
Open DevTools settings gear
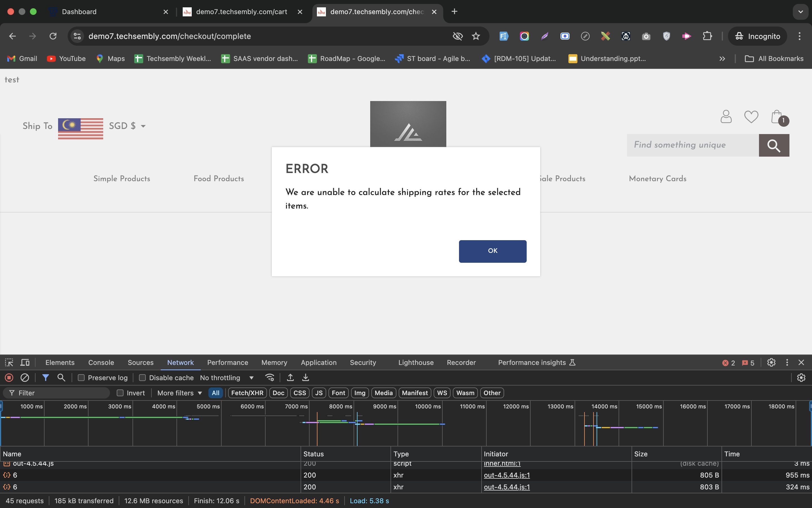tap(771, 363)
